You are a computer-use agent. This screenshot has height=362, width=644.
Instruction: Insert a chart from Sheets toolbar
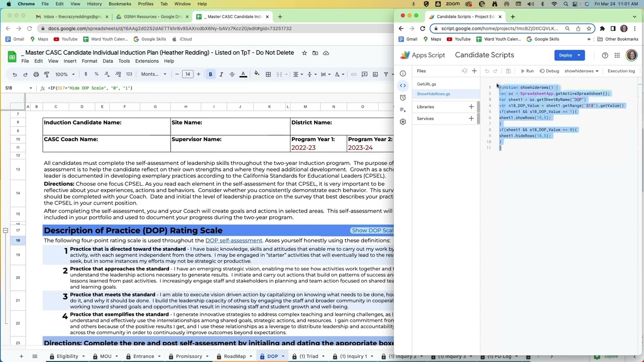pyautogui.click(x=375, y=74)
